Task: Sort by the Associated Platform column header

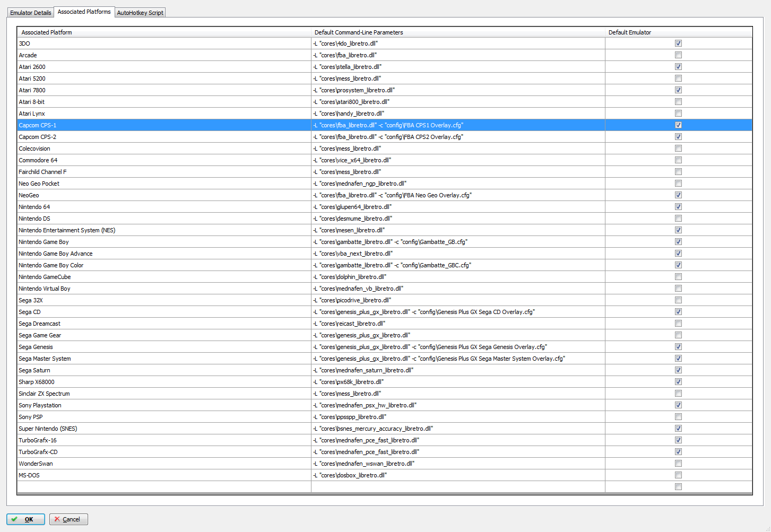Action: click(x=164, y=32)
